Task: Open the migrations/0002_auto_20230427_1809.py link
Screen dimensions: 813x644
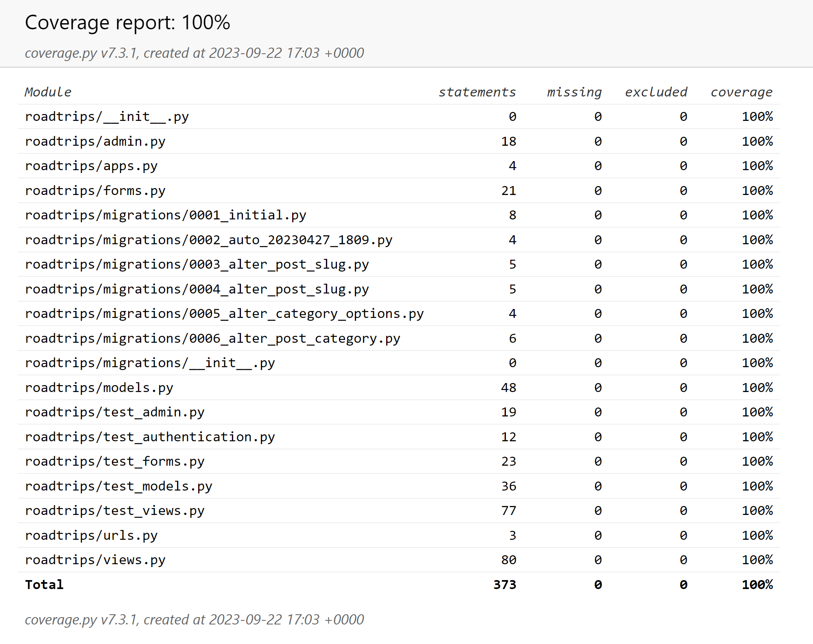Action: pyautogui.click(x=208, y=240)
